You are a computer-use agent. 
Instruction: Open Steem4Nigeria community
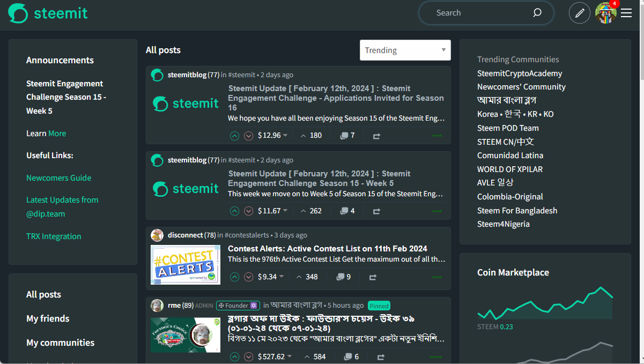click(504, 224)
